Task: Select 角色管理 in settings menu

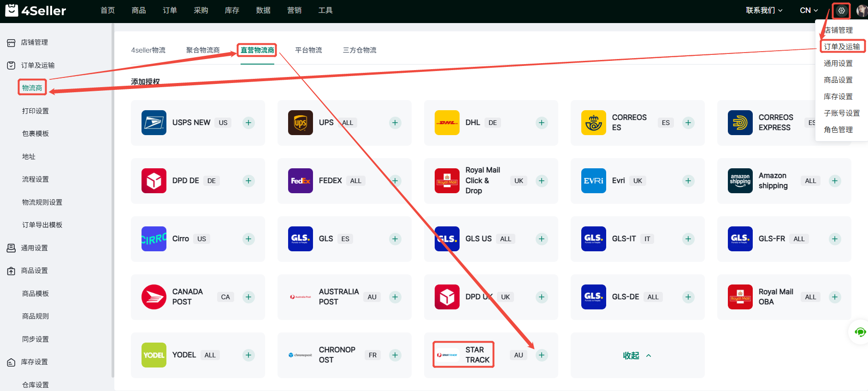Action: click(x=838, y=130)
